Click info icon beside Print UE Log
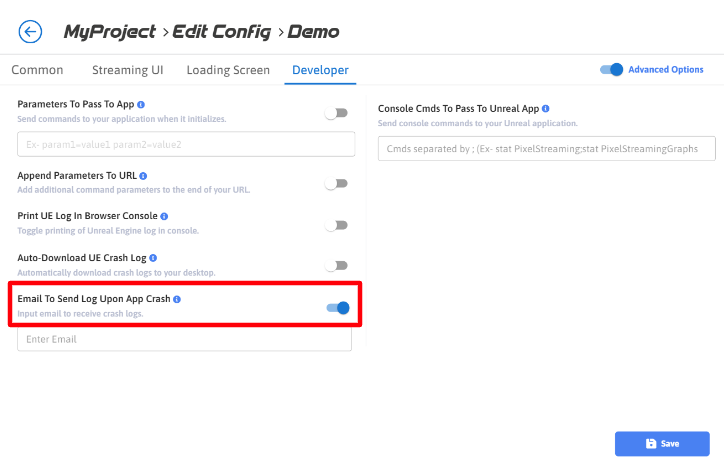Image resolution: width=724 pixels, height=469 pixels. coord(164,216)
